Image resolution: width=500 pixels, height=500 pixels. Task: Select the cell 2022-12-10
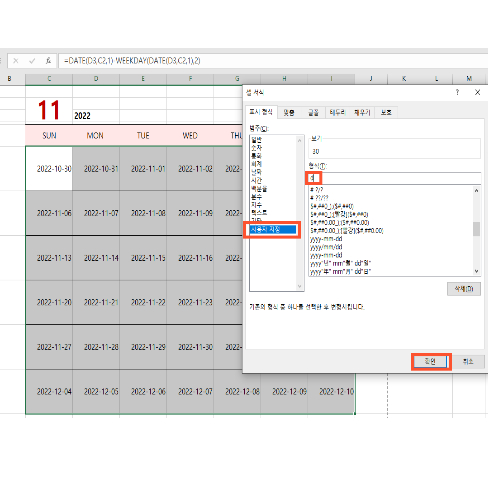[331, 391]
